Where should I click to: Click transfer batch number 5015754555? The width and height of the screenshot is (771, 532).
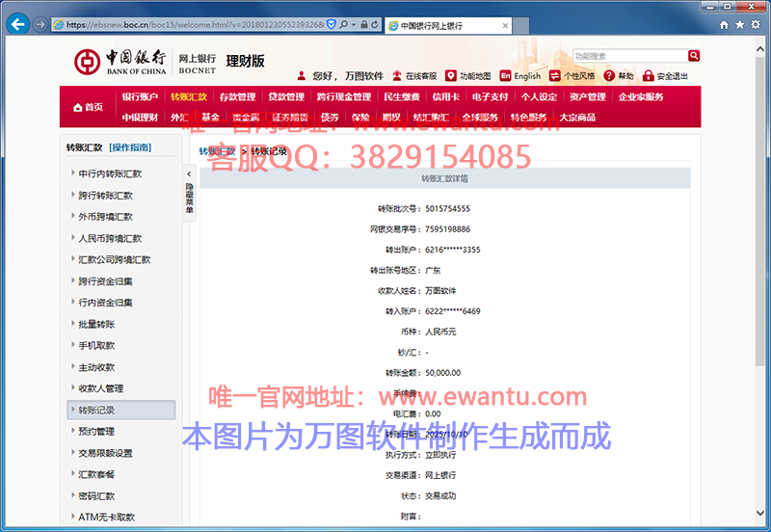pos(447,208)
